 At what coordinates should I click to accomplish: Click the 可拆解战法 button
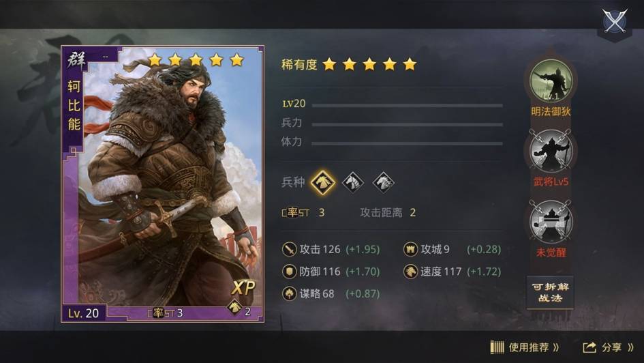[x=550, y=292]
